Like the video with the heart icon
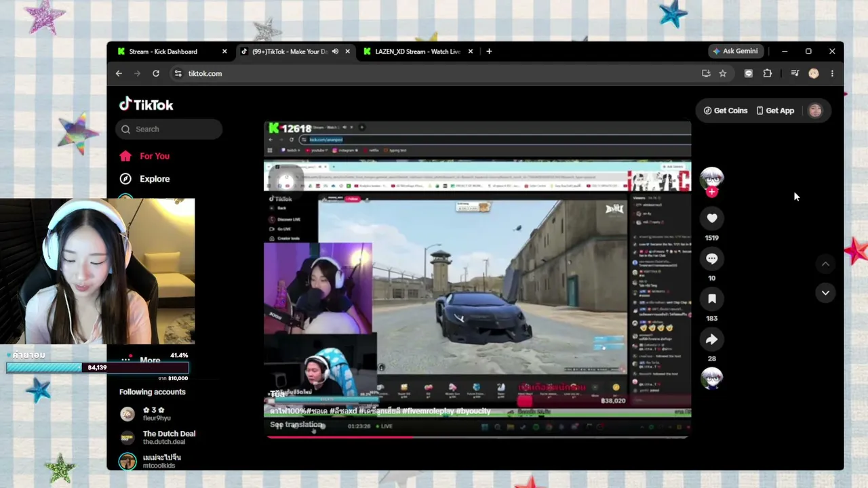The image size is (868, 488). click(x=711, y=218)
